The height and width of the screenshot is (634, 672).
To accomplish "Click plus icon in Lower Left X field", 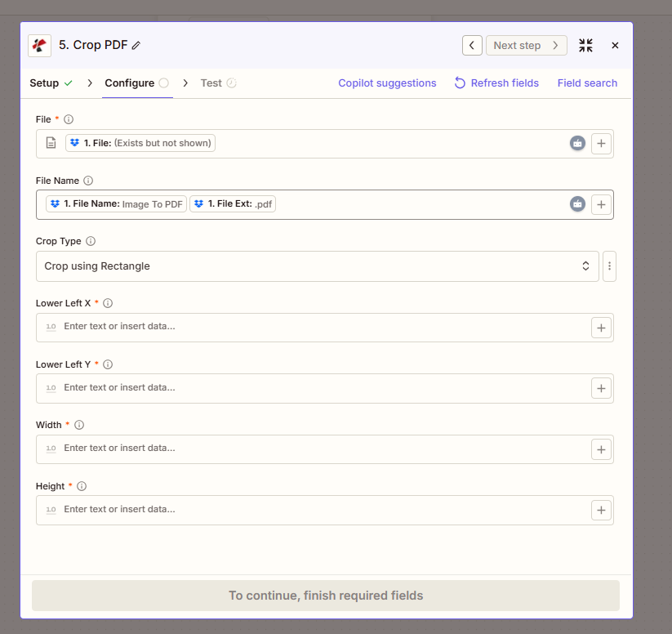I will (x=601, y=328).
